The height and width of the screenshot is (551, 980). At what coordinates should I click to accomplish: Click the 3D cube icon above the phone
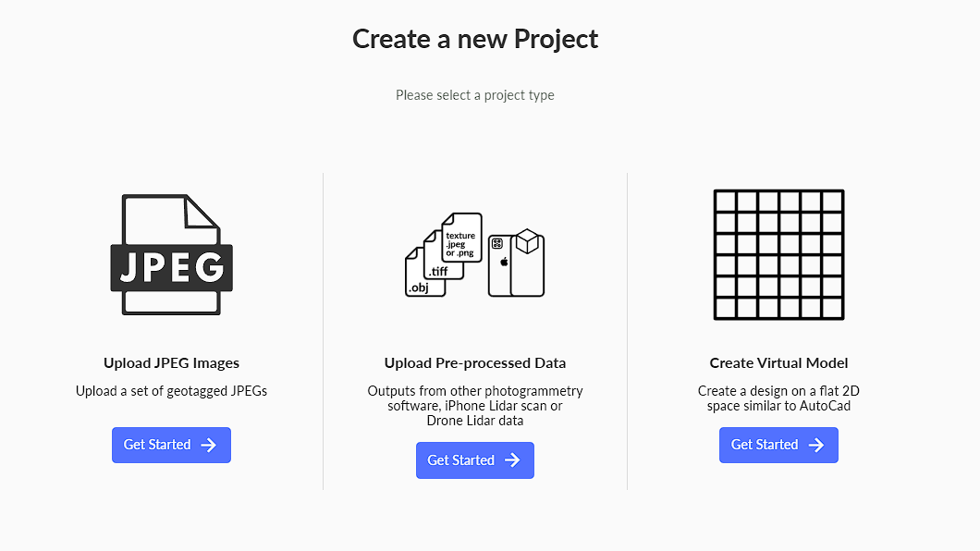(528, 241)
